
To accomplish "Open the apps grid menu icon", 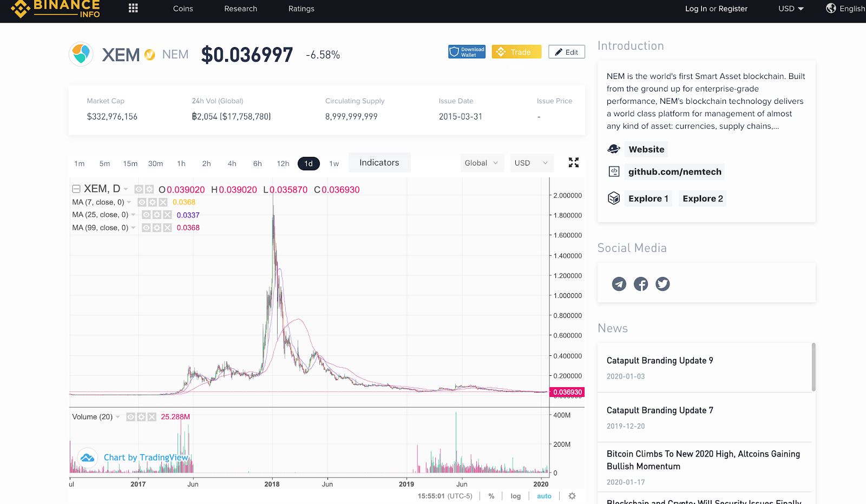I will point(133,8).
